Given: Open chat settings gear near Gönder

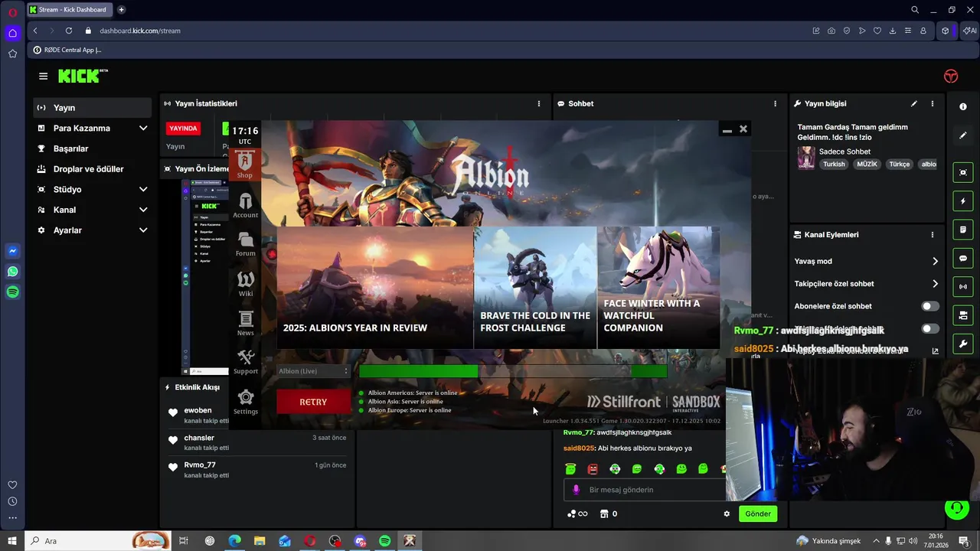Looking at the screenshot, I should click(x=727, y=514).
